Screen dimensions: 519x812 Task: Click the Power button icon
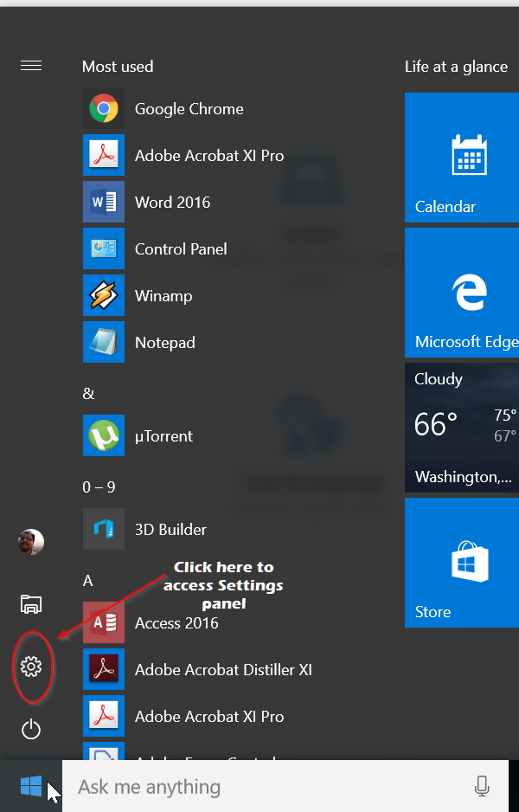click(x=31, y=729)
